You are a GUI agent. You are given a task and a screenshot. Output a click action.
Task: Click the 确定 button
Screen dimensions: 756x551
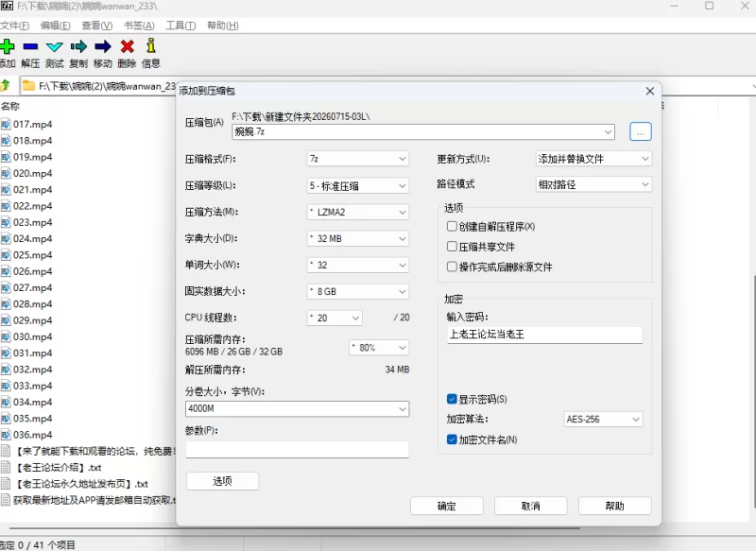446,506
